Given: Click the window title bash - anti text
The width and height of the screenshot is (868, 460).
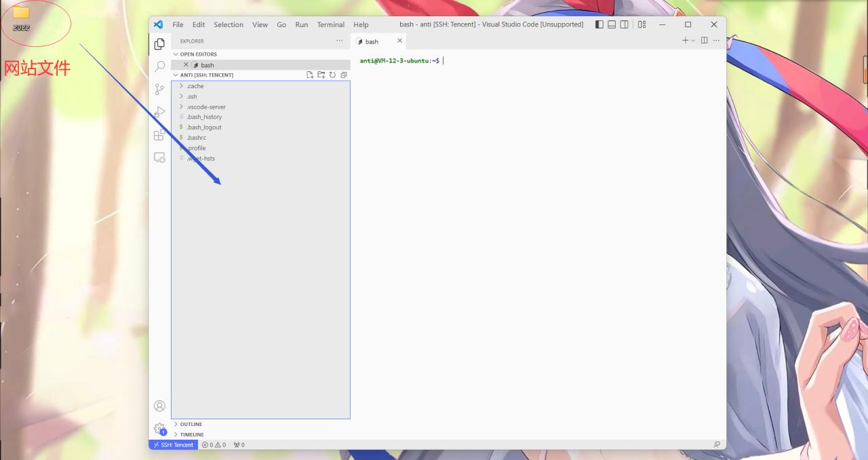Looking at the screenshot, I should coord(491,24).
